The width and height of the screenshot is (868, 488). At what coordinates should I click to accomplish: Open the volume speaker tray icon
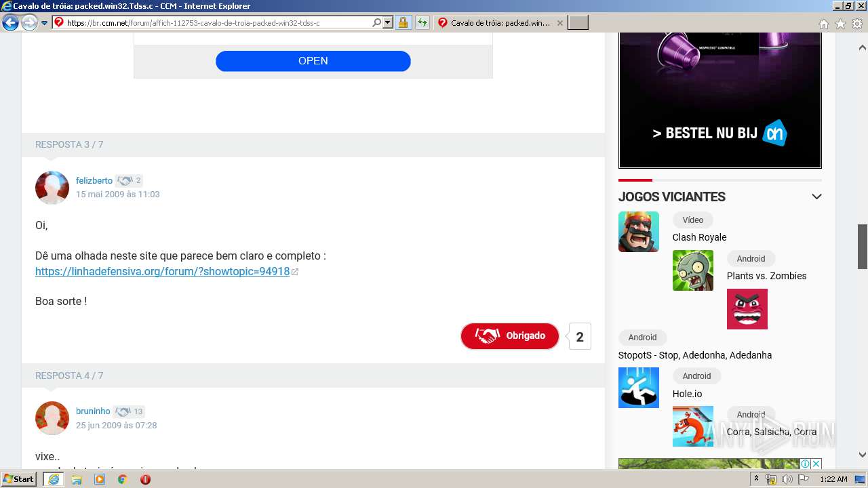click(x=787, y=479)
